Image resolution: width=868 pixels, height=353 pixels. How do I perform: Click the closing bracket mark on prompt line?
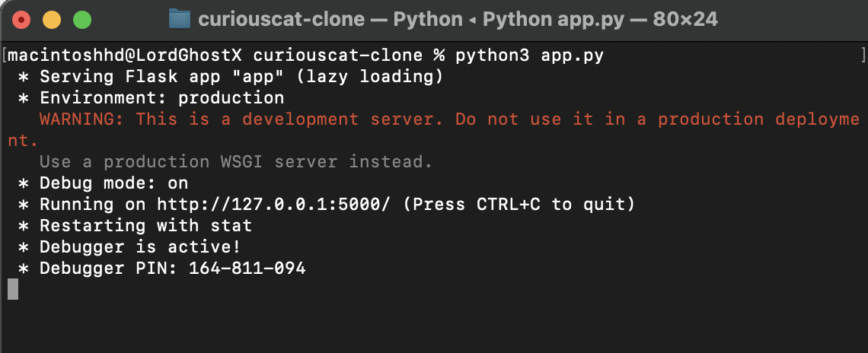(862, 56)
